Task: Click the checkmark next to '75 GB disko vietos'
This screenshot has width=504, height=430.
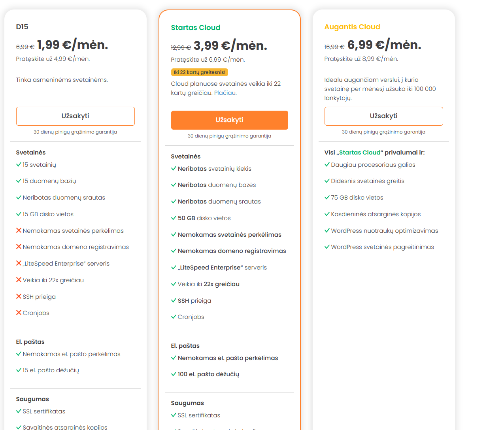Action: [327, 197]
